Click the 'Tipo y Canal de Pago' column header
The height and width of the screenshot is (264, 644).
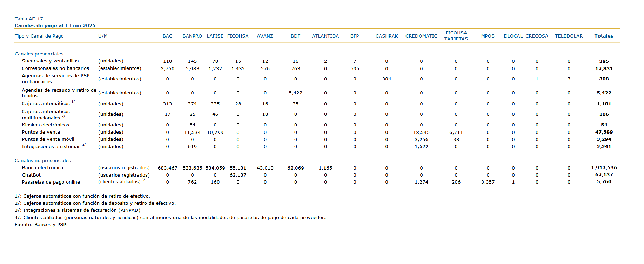tap(39, 36)
